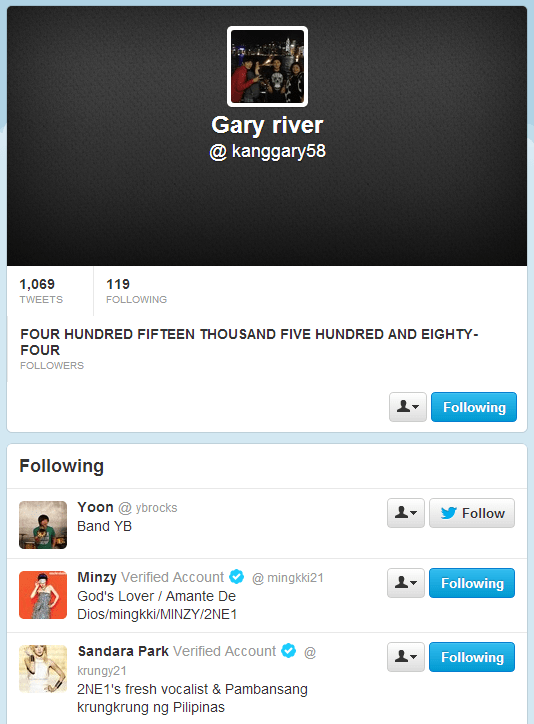The image size is (534, 724).
Task: Open Gary river's profile picture
Action: (x=267, y=66)
